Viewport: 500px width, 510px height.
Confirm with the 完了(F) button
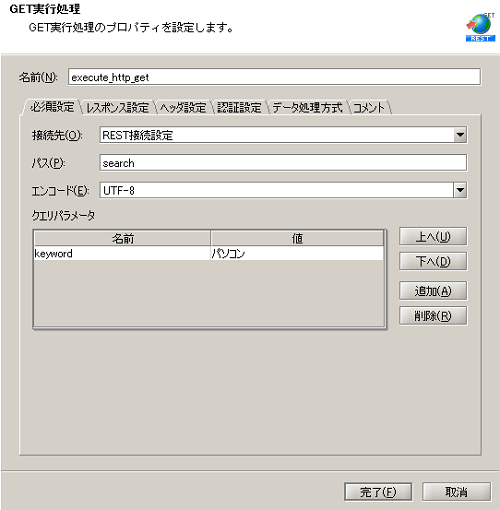pos(378,492)
